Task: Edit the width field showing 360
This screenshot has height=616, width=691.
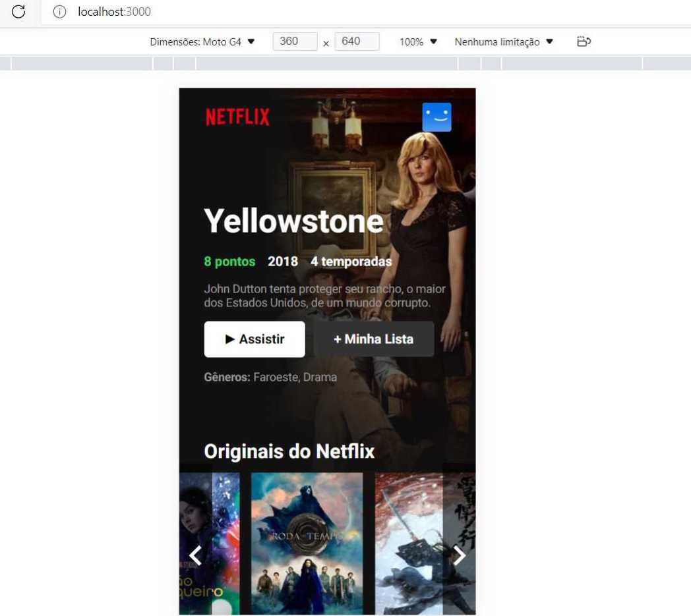Action: pos(295,42)
